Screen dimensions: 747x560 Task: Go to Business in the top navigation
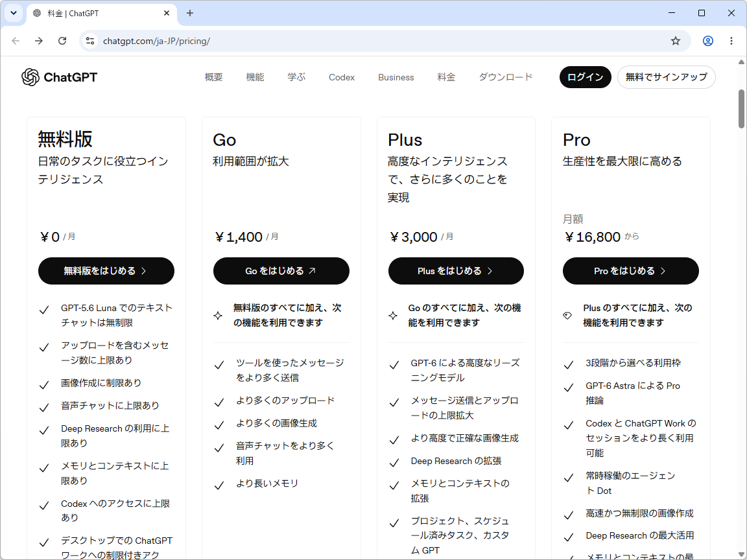396,77
